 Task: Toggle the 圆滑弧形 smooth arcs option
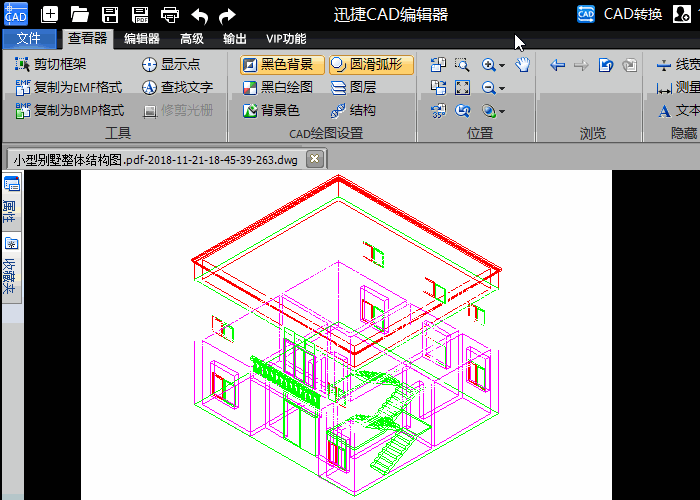click(371, 65)
